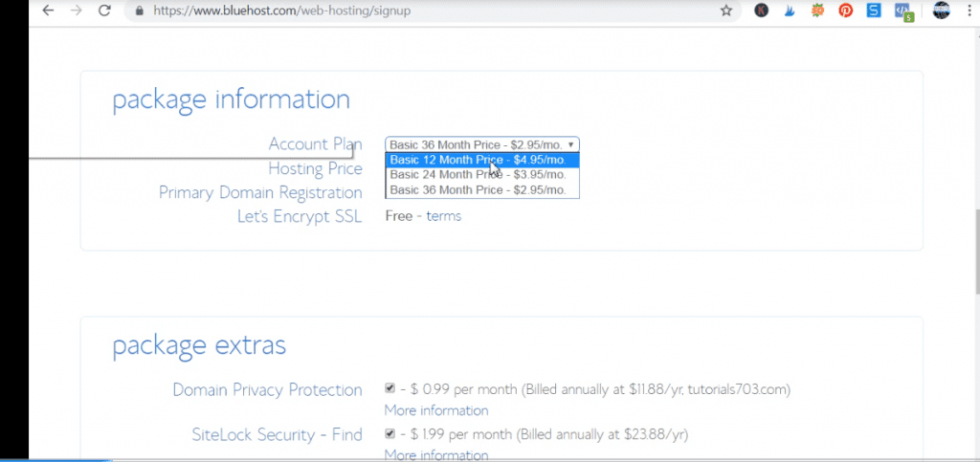
Task: Uncheck the SiteLock Security checkbox
Action: pyautogui.click(x=390, y=433)
